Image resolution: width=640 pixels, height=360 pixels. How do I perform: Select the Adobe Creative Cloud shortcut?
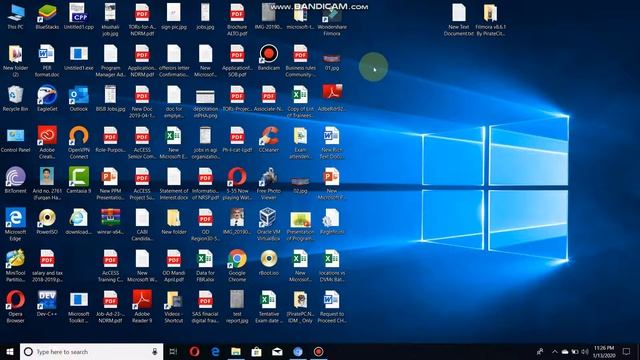[x=47, y=142]
